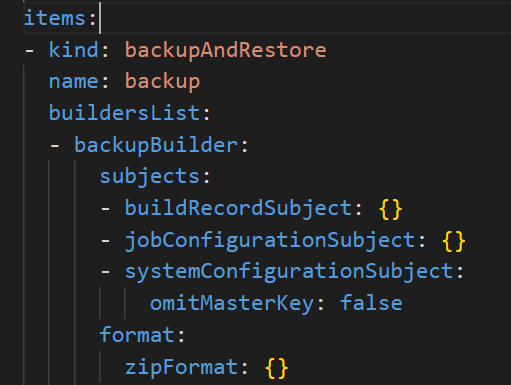The width and height of the screenshot is (511, 385).
Task: Click the systemConfigurationSubject key
Action: point(289,272)
